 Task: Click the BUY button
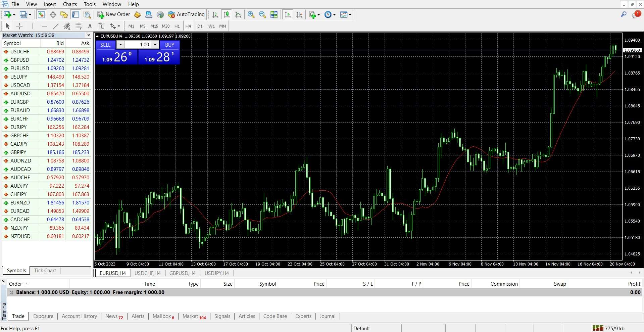[169, 45]
